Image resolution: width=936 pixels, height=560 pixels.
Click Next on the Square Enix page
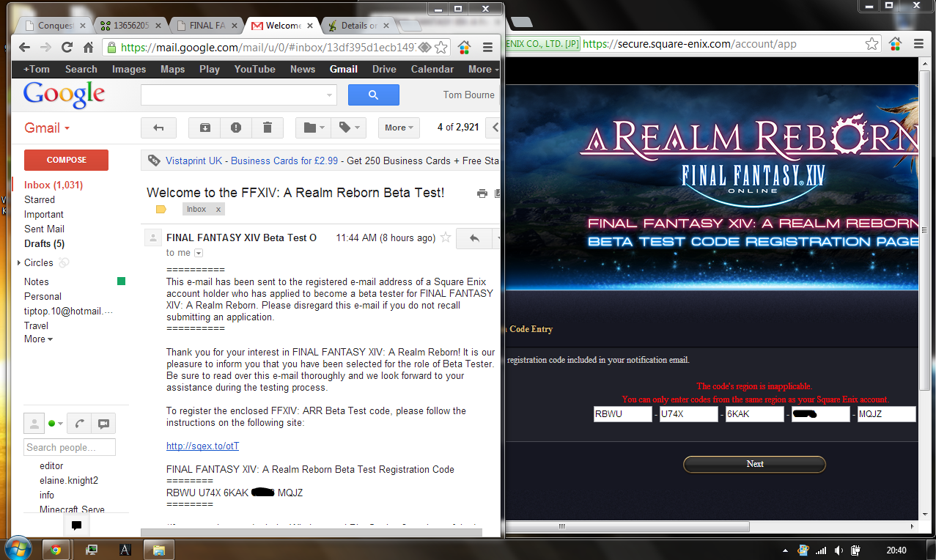coord(754,464)
